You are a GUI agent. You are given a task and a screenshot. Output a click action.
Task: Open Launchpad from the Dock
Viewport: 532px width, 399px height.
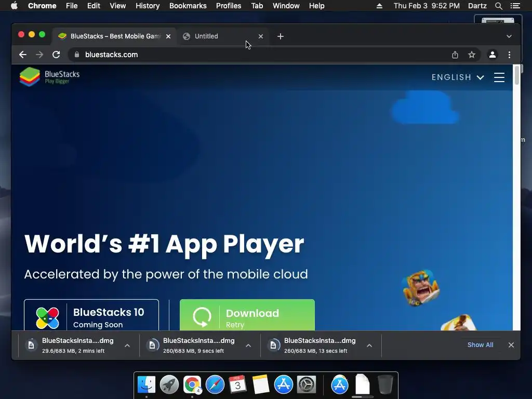pos(169,384)
